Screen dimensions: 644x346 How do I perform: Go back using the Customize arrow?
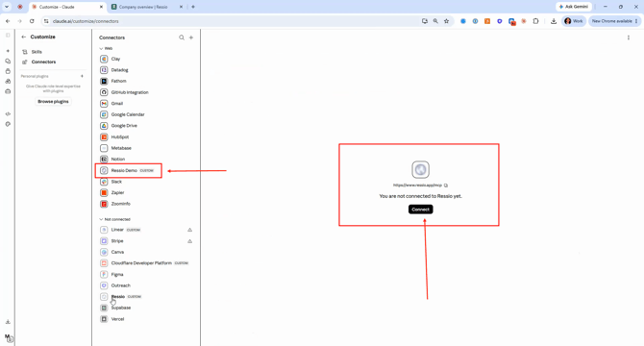coord(23,37)
